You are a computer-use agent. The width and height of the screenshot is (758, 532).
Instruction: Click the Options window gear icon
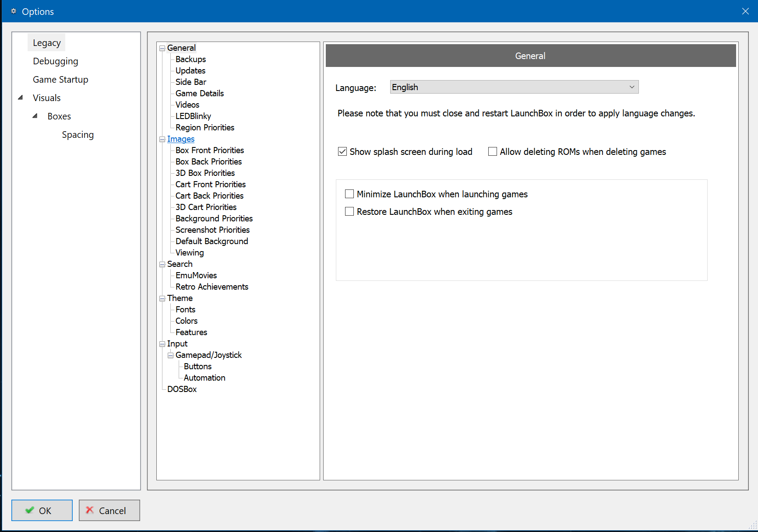click(14, 11)
